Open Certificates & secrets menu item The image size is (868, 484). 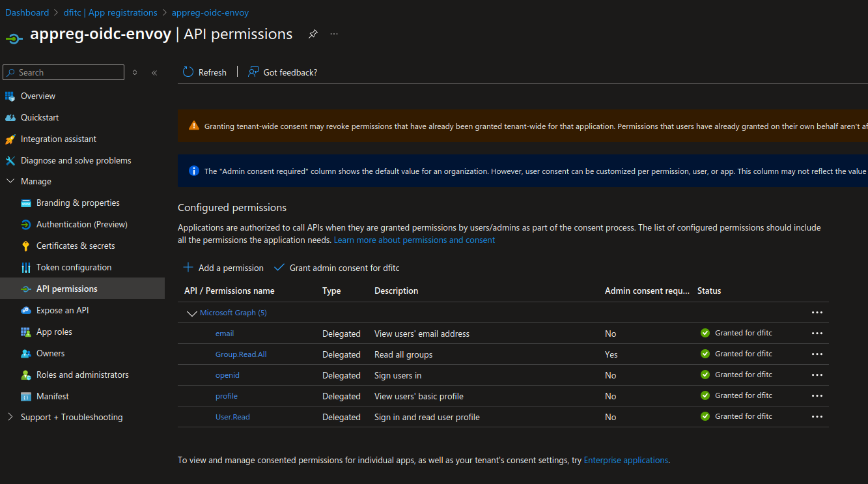click(76, 246)
